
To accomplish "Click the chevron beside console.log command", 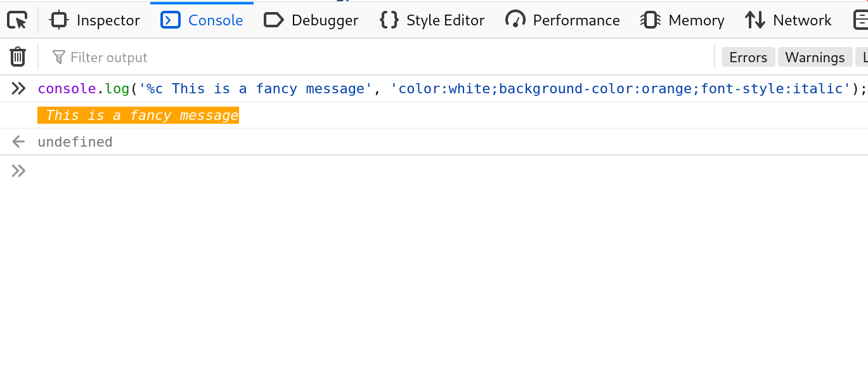I will pyautogui.click(x=18, y=88).
